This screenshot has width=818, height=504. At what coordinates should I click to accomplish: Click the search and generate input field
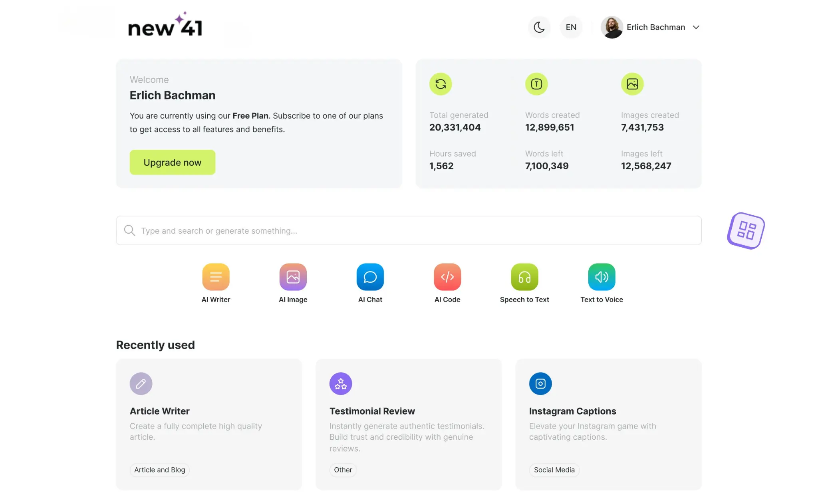coord(409,230)
